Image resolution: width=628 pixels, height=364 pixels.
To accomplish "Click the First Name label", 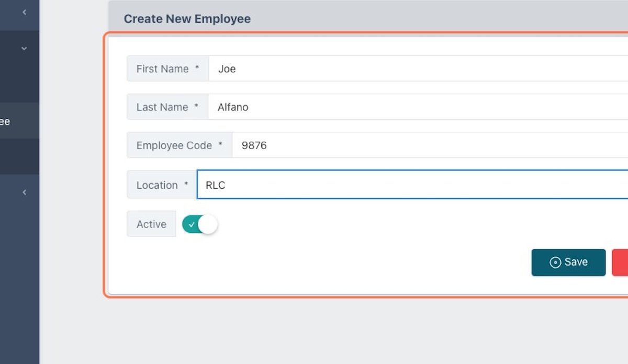I will point(167,69).
